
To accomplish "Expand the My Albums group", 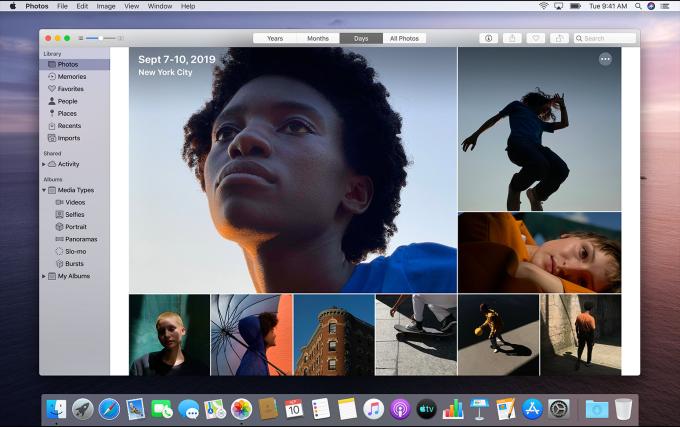I will point(43,276).
